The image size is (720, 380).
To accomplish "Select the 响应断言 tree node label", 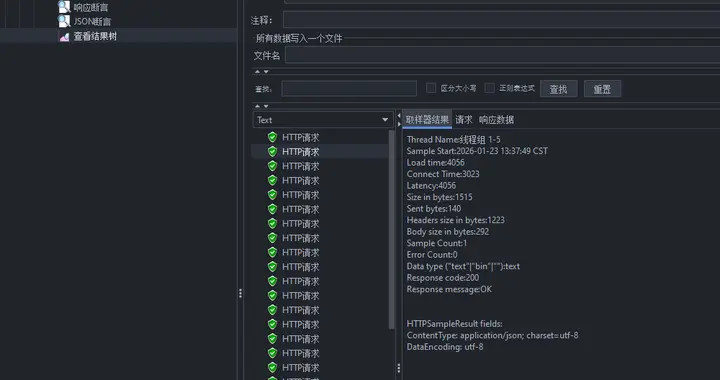I will [91, 7].
